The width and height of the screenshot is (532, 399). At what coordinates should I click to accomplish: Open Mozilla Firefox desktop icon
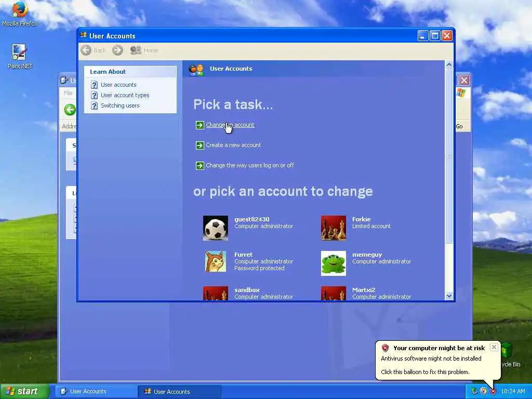click(x=19, y=14)
